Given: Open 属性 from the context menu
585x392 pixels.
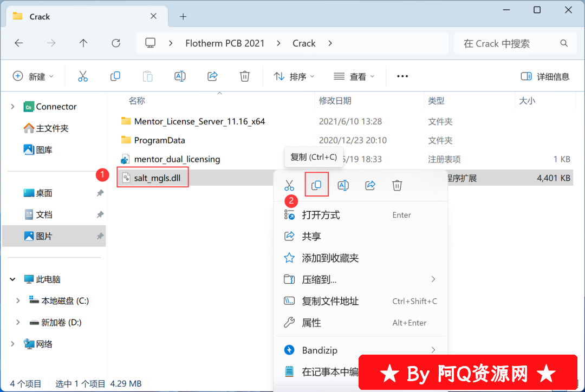Looking at the screenshot, I should 360,323.
